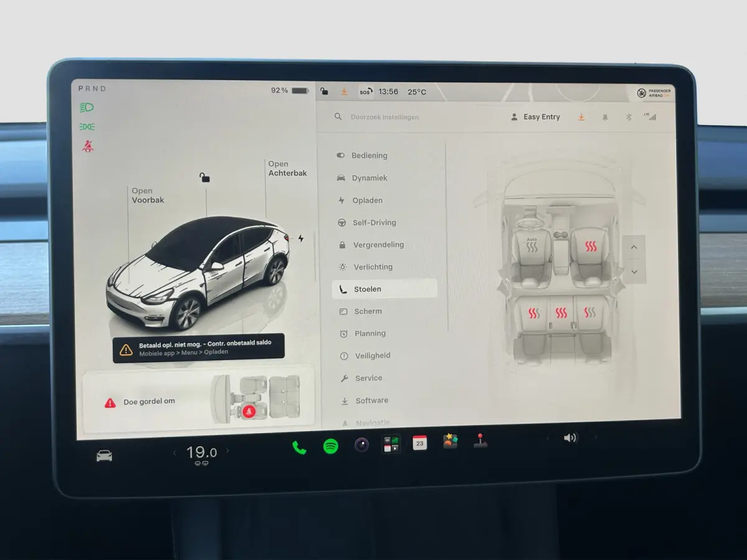The image size is (747, 560).
Task: Tap the search magnifier icon
Action: 338,116
